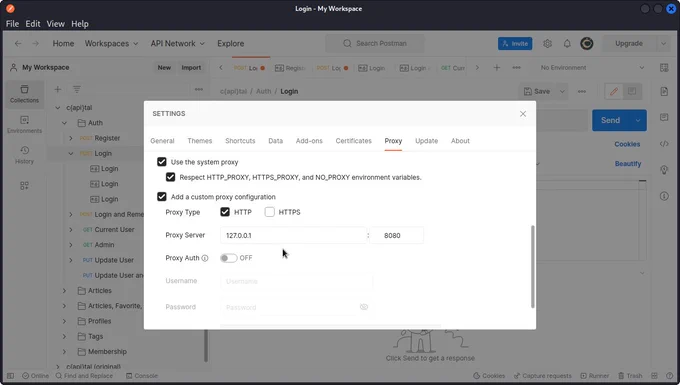This screenshot has width=680, height=385.
Task: Open collections panel three-dot options
Action: (x=199, y=89)
